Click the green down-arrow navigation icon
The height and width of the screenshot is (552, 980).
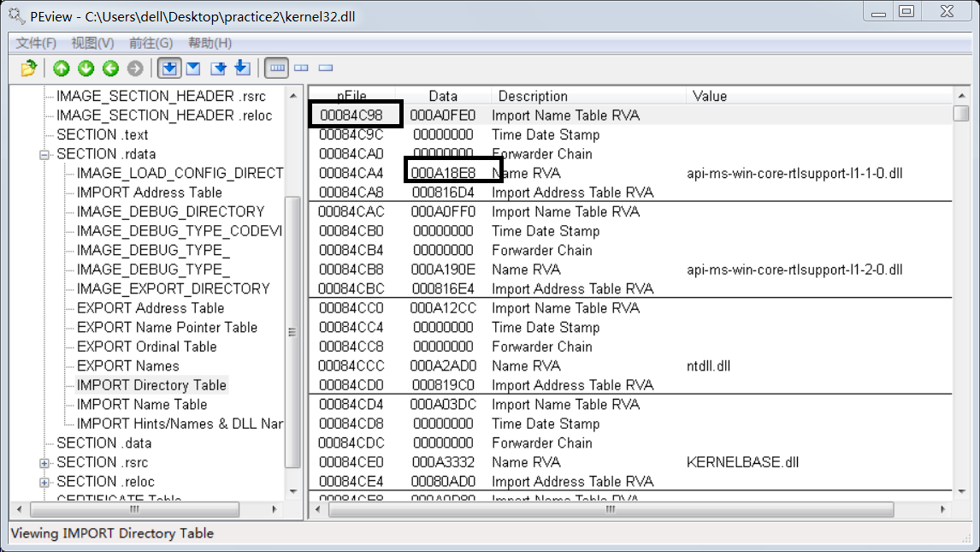pyautogui.click(x=86, y=68)
